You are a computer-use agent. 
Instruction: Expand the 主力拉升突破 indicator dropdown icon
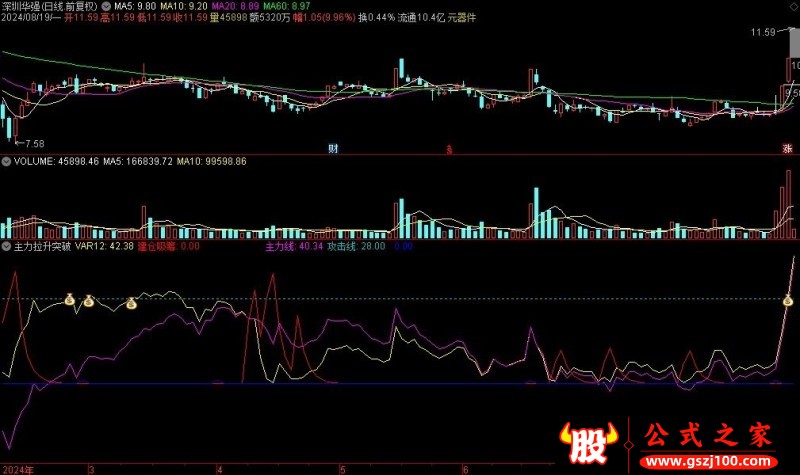(6, 246)
